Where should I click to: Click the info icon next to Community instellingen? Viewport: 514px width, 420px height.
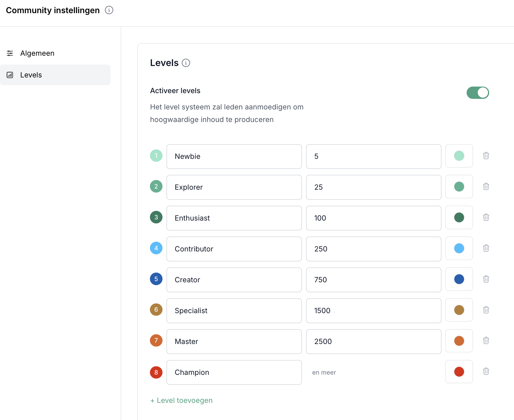point(109,10)
